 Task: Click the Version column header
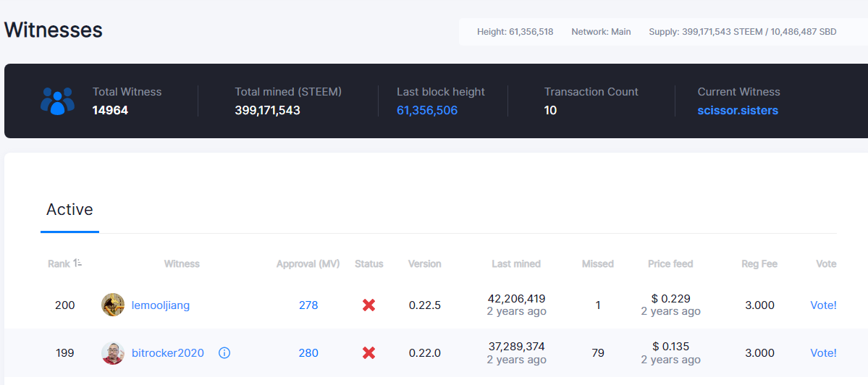pyautogui.click(x=425, y=264)
